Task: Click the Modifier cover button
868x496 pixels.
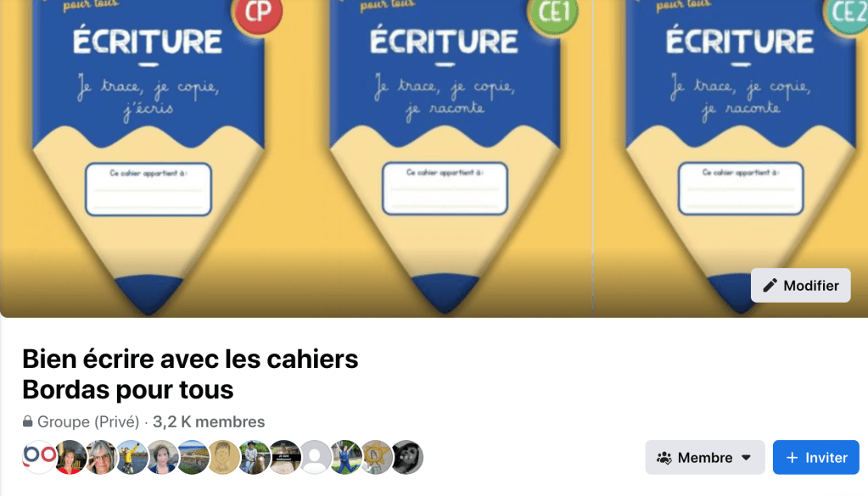Action: [x=800, y=286]
